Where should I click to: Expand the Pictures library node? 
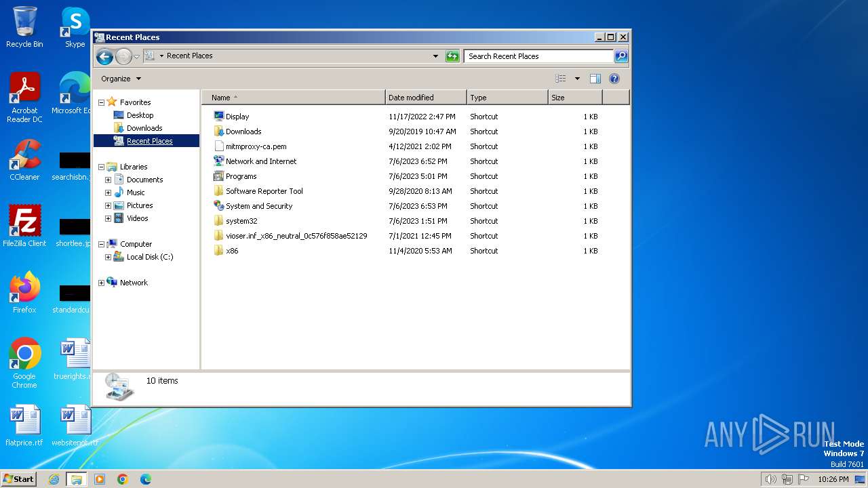pyautogui.click(x=108, y=205)
